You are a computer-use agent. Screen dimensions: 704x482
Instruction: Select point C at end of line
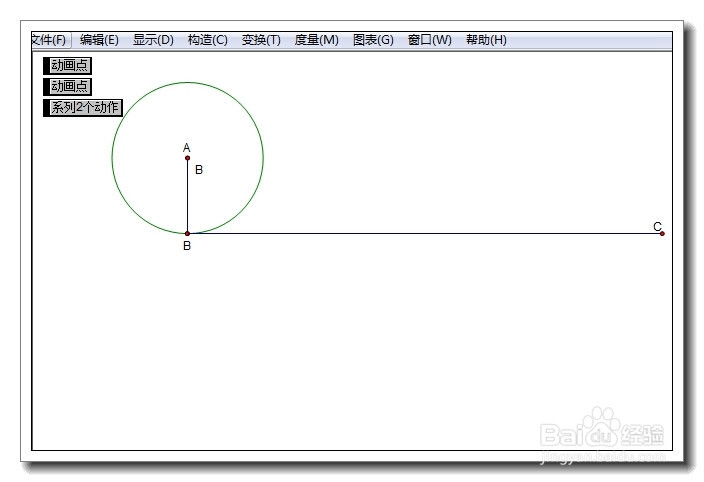(x=662, y=233)
